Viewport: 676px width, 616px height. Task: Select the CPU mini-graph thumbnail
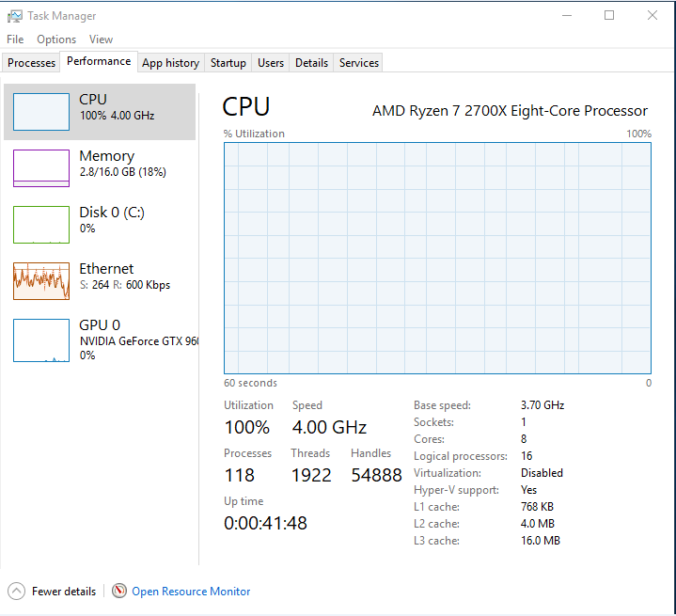coord(41,112)
